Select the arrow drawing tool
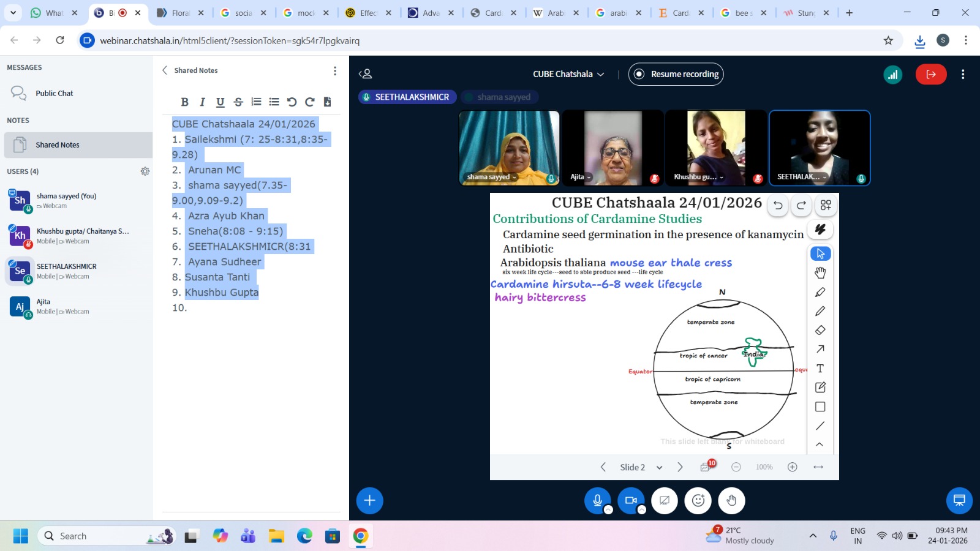This screenshot has height=551, width=980. tap(820, 349)
